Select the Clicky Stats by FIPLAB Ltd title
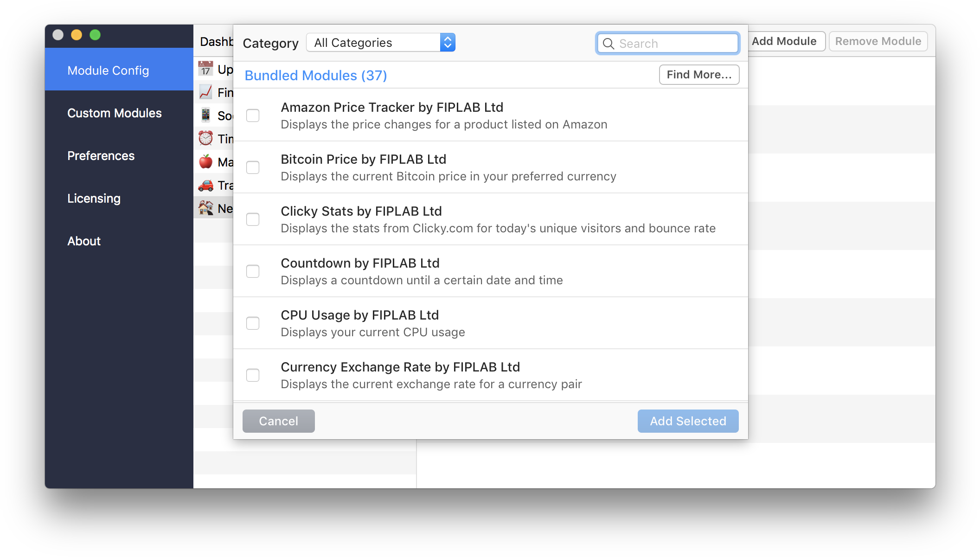The image size is (980, 557). pyautogui.click(x=361, y=211)
